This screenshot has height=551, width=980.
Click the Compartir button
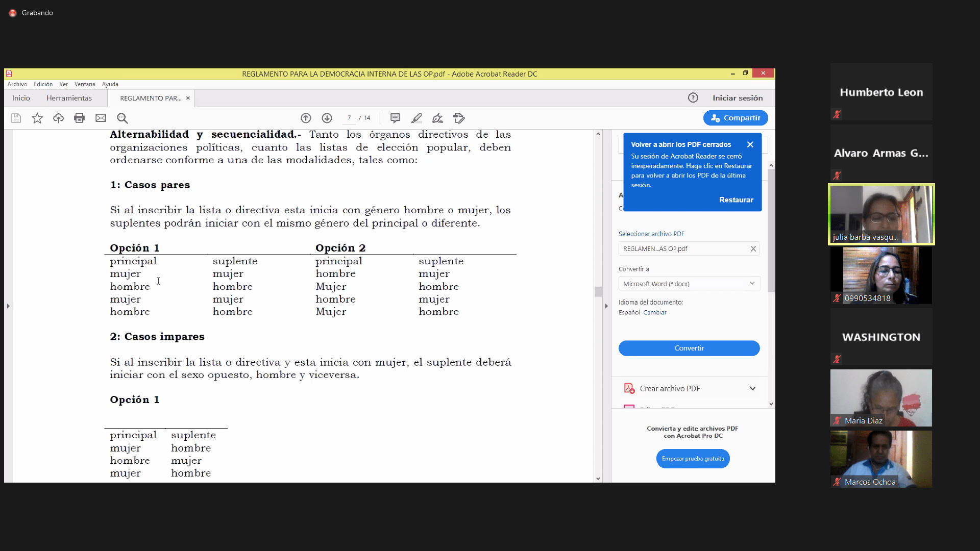(736, 118)
